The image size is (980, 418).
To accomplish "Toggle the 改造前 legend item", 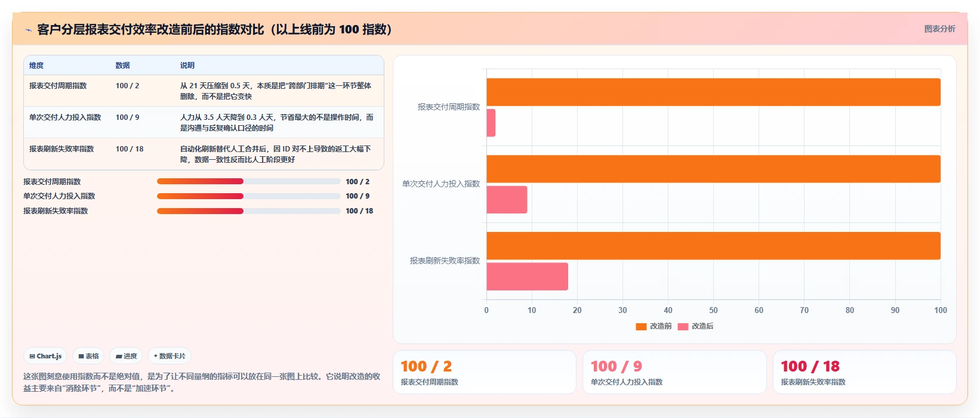I will 654,326.
